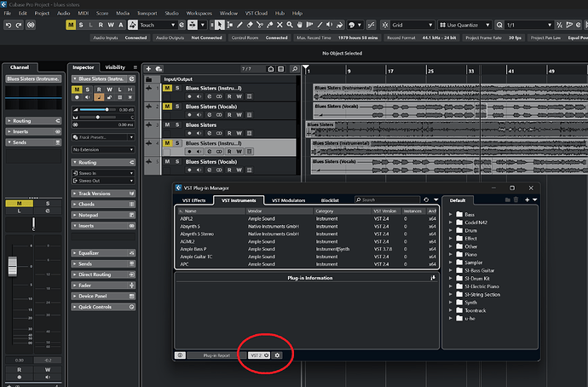Mute track 3 Blues Sisters
The height and width of the screenshot is (387, 588).
click(167, 124)
